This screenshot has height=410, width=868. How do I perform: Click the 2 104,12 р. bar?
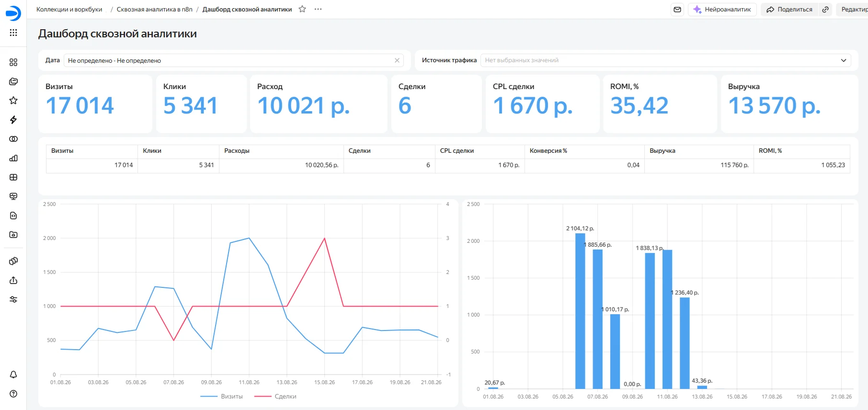[580, 311]
